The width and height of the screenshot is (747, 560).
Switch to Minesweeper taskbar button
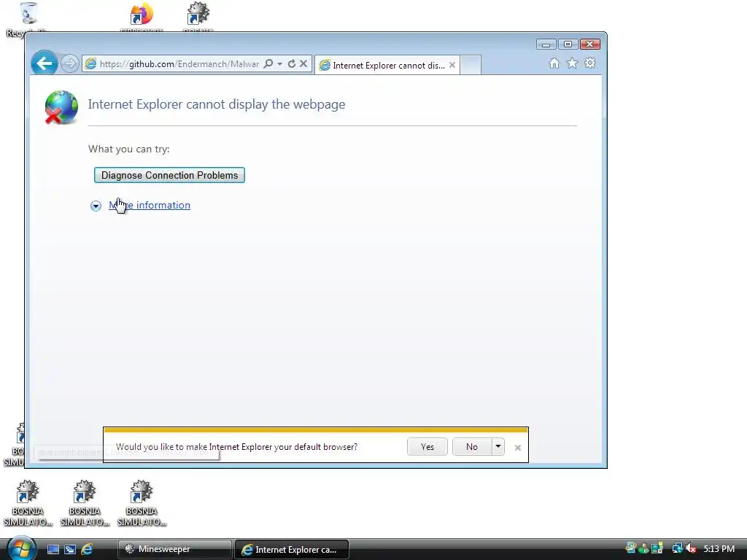click(174, 549)
